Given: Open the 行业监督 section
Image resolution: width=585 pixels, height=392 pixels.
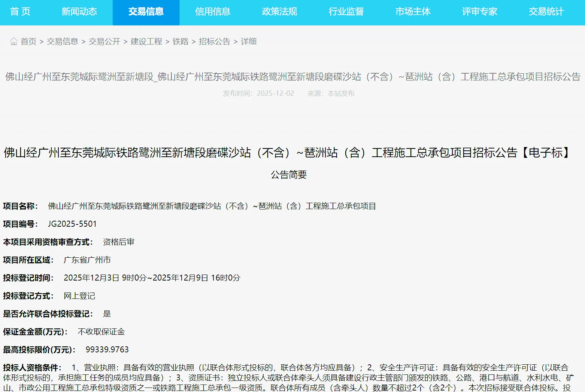Looking at the screenshot, I should (x=346, y=12).
